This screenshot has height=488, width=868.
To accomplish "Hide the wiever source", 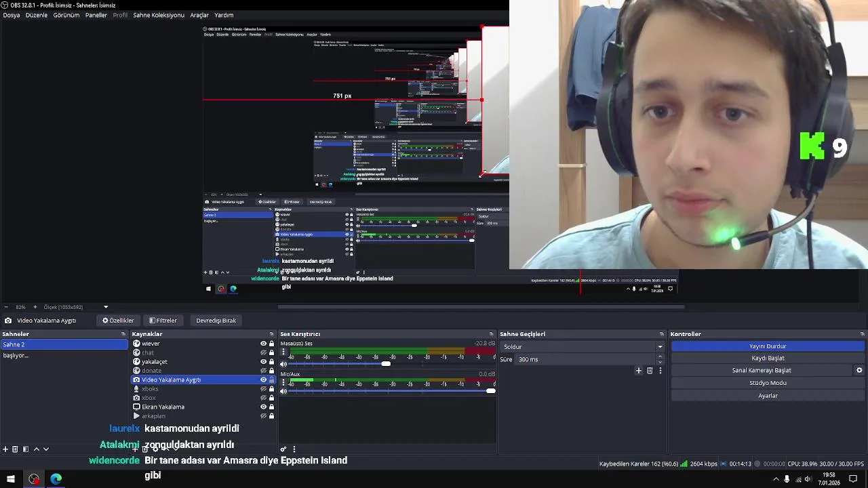I will pos(263,344).
